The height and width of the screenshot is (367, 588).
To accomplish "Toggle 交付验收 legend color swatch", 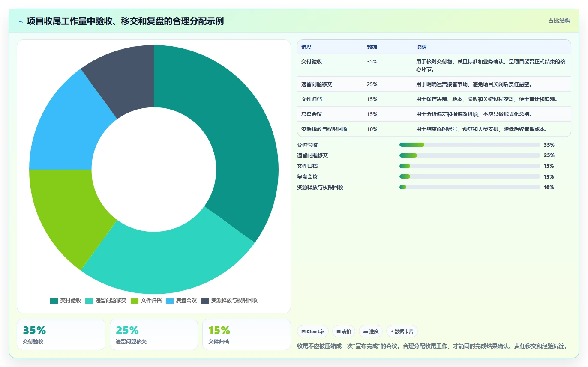I will coord(54,301).
